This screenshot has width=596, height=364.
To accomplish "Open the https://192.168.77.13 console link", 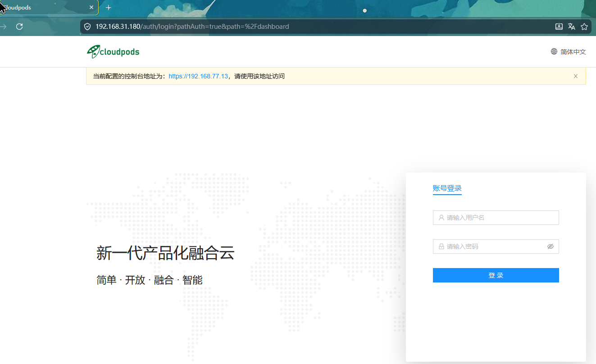I will tap(198, 76).
